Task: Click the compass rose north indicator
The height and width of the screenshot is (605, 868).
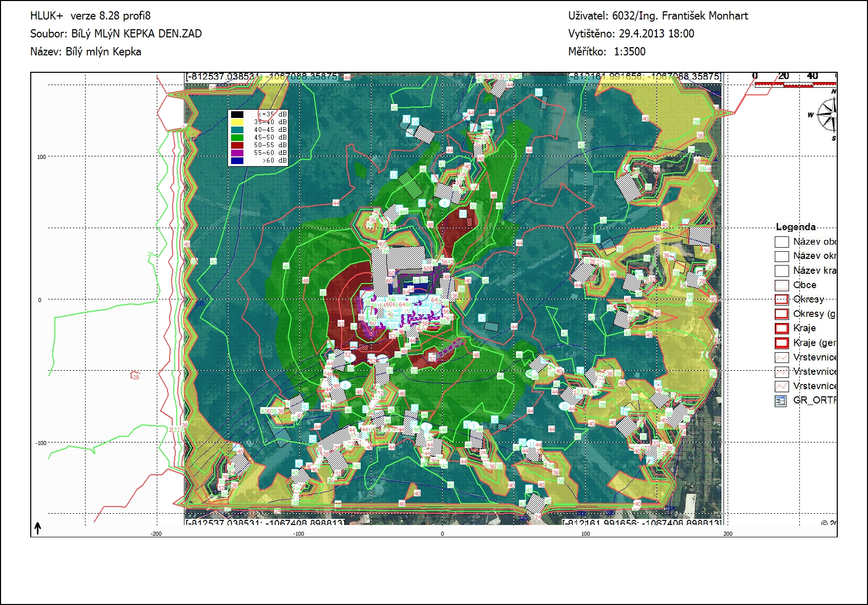Action: click(826, 115)
